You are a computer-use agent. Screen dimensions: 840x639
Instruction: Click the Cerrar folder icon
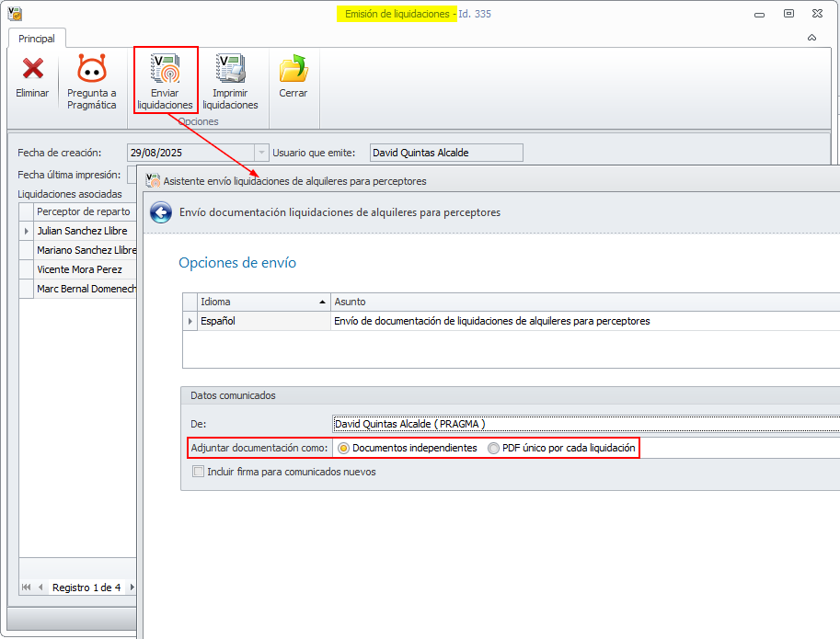click(x=293, y=69)
